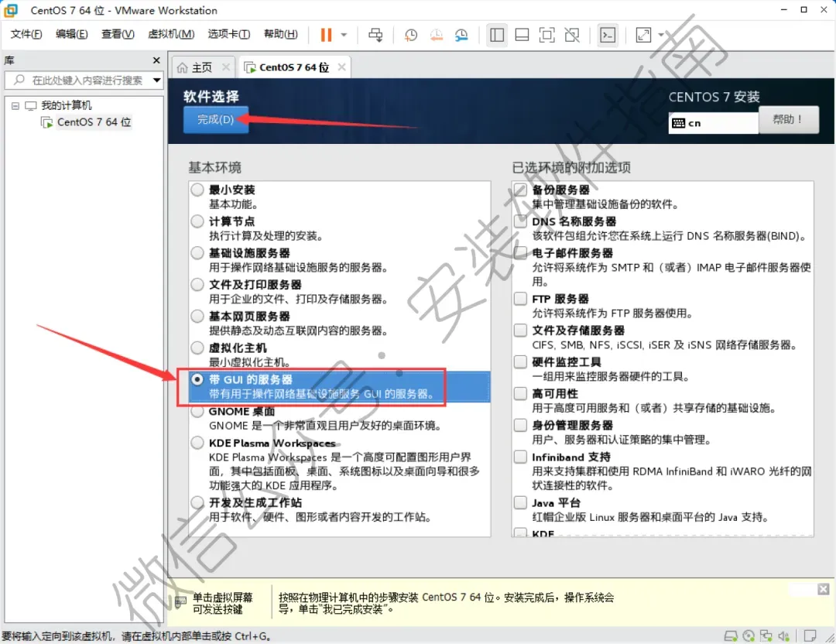This screenshot has height=644, width=836.
Task: Toggle the thumbnail bar view icon
Action: click(522, 35)
